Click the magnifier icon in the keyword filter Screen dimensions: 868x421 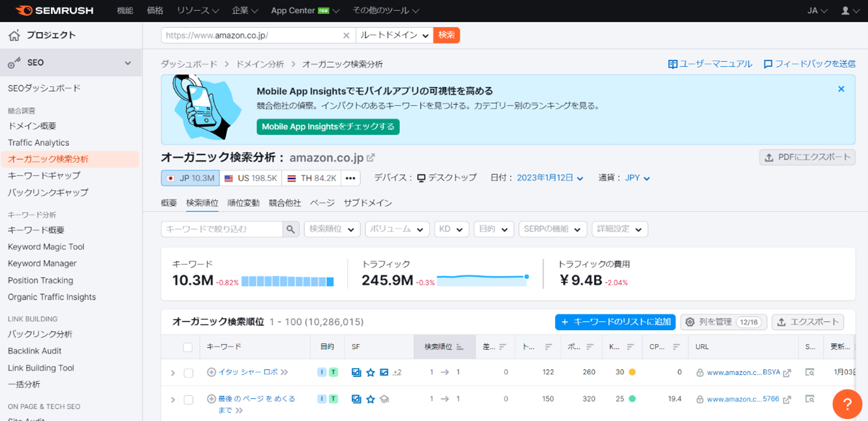tap(290, 229)
